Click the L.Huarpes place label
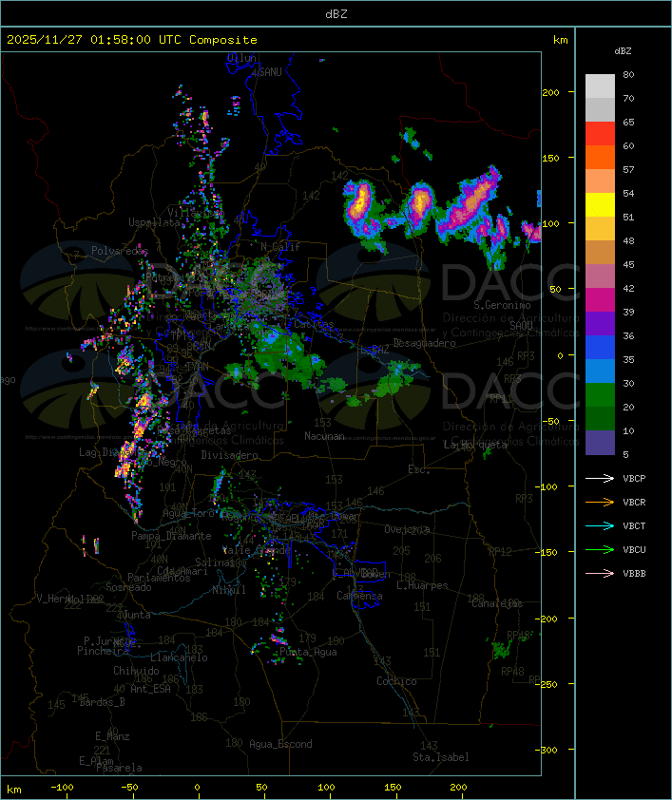The width and height of the screenshot is (672, 800). coord(422,585)
